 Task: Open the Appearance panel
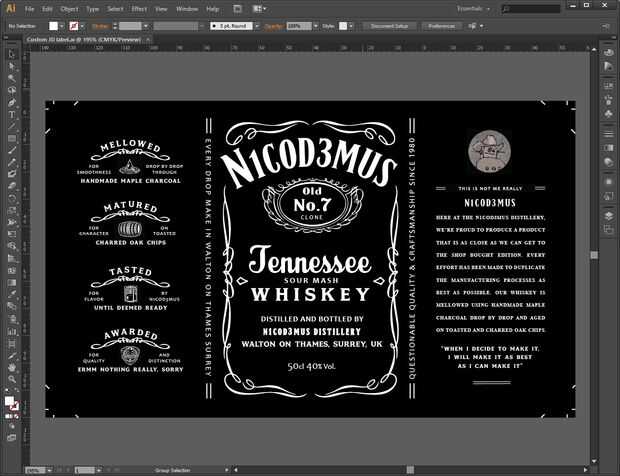[x=609, y=181]
